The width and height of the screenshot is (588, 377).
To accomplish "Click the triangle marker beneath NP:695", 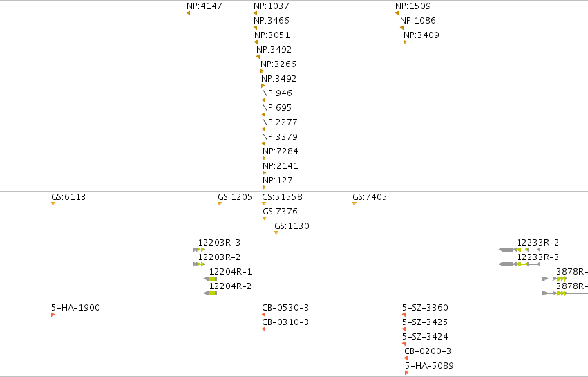I will (x=263, y=115).
